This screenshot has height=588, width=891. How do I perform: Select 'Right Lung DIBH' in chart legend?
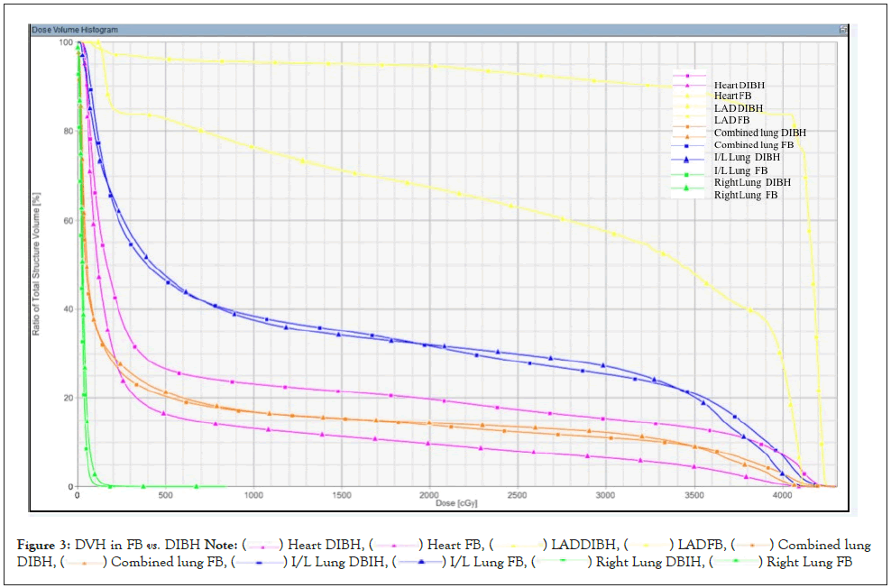coord(752,182)
